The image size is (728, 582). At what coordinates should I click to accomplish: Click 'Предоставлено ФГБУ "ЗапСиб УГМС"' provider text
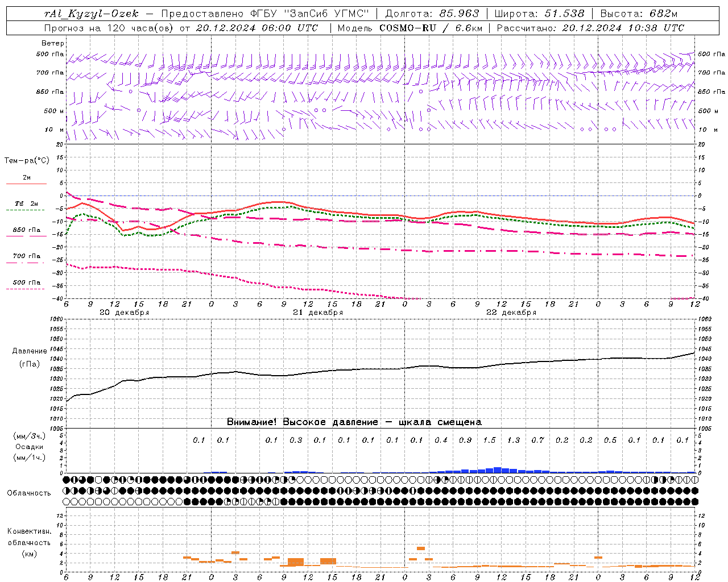pyautogui.click(x=265, y=14)
